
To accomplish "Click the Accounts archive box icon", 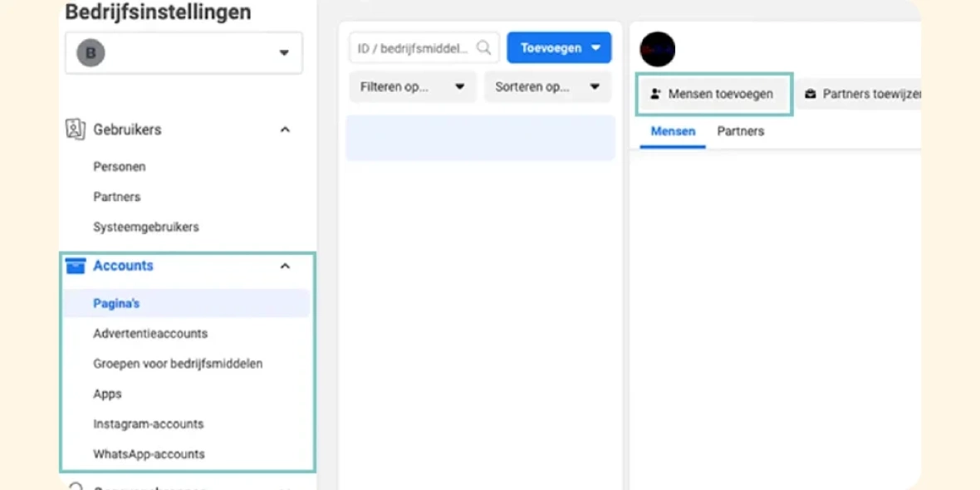I will click(76, 267).
